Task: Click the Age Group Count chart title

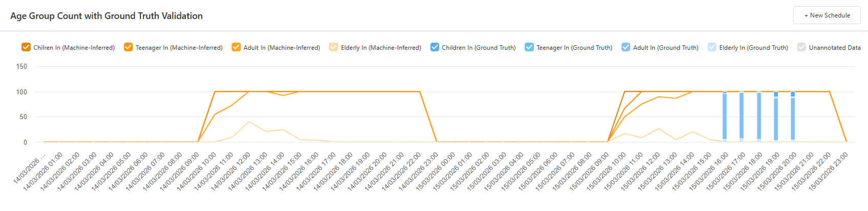Action: pos(107,16)
